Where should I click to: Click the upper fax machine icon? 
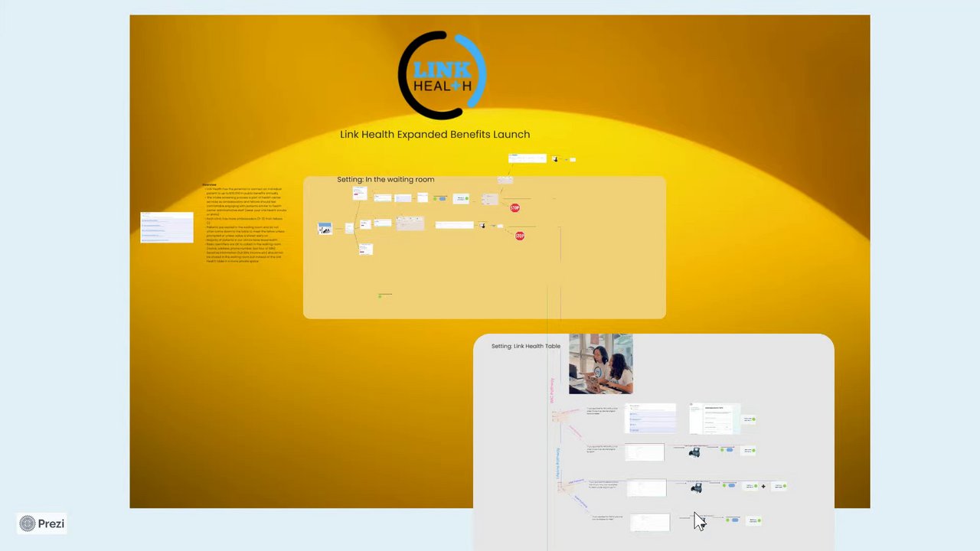pyautogui.click(x=694, y=452)
